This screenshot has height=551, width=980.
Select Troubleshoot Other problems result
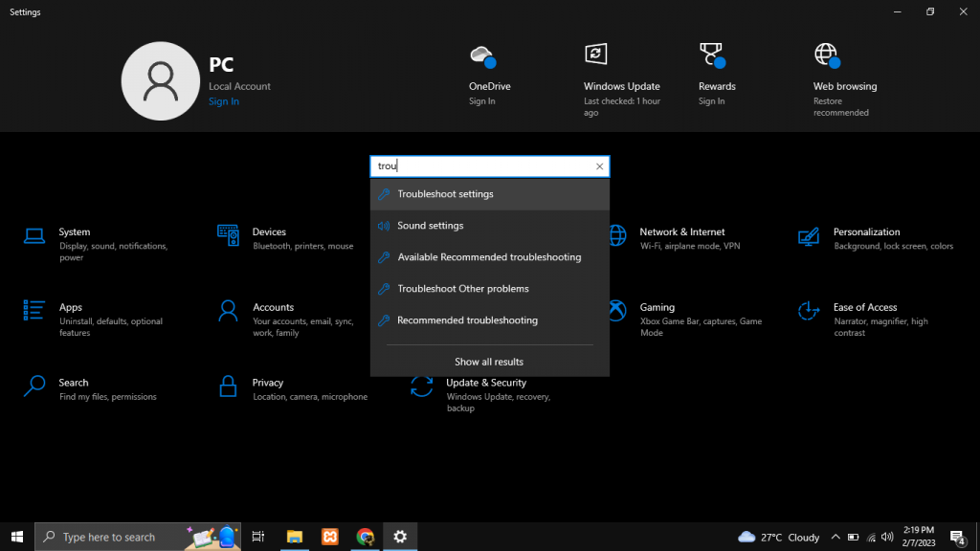pyautogui.click(x=489, y=289)
